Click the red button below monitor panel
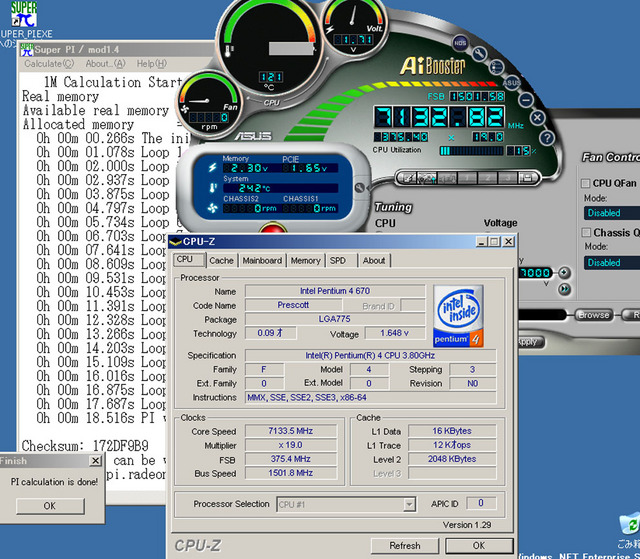Viewport: 640px width, 559px height. (273, 228)
